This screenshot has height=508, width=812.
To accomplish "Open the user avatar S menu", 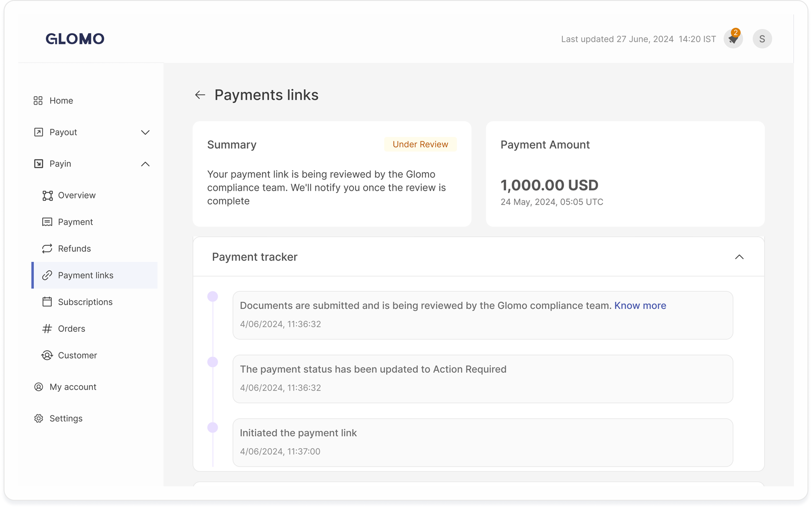I will click(762, 39).
